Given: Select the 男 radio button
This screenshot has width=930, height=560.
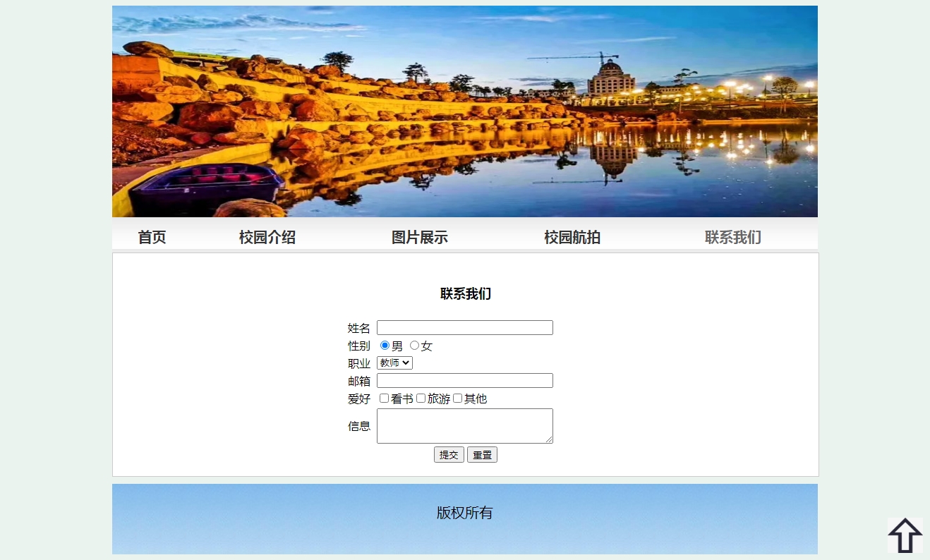Looking at the screenshot, I should coord(385,346).
